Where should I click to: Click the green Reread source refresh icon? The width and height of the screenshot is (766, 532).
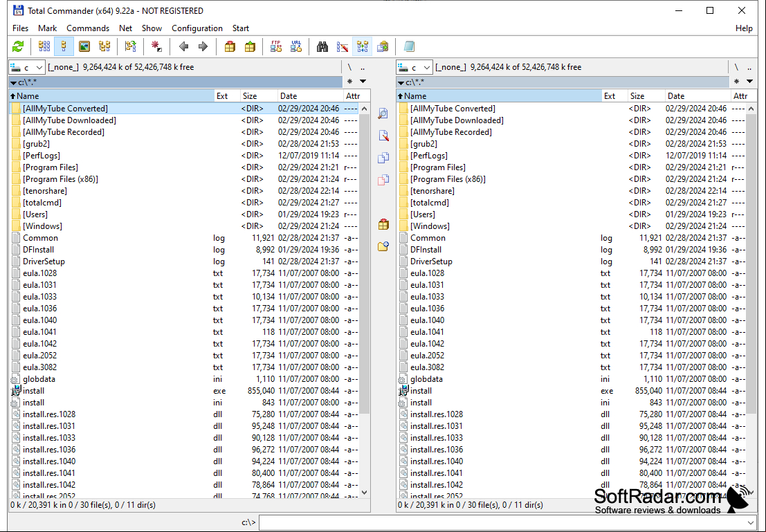coord(18,46)
